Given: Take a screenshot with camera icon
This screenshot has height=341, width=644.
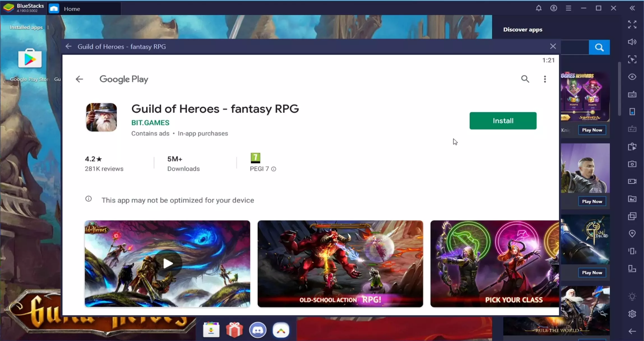Looking at the screenshot, I should [x=632, y=164].
